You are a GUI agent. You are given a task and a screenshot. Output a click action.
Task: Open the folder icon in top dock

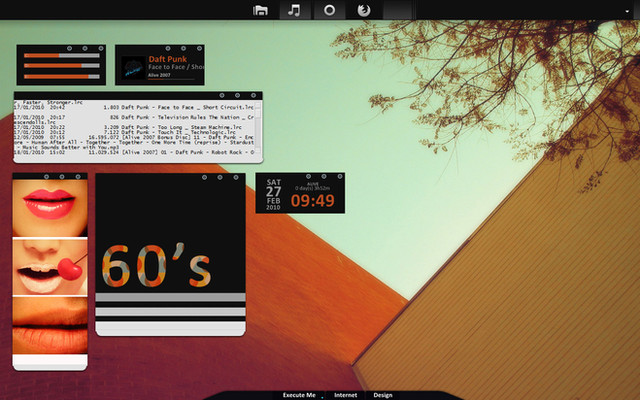(x=260, y=10)
